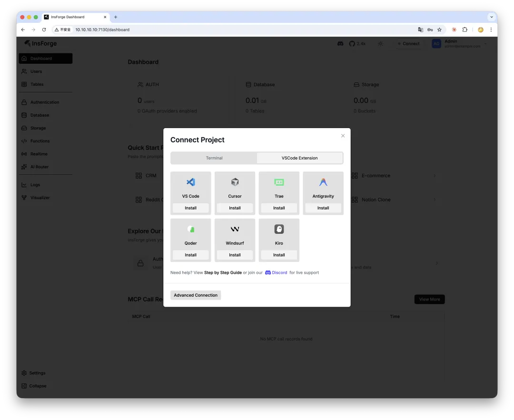The width and height of the screenshot is (514, 420).
Task: Click the Qoder icon
Action: point(190,229)
